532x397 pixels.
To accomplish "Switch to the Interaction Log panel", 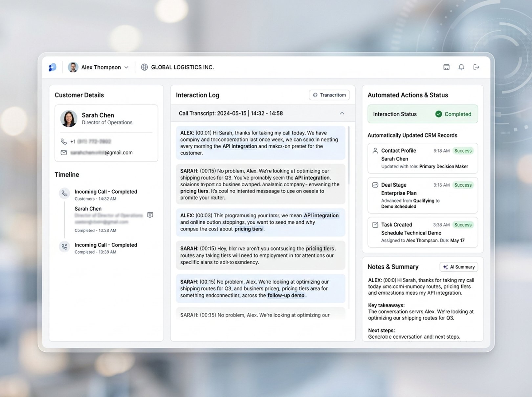I will [197, 95].
